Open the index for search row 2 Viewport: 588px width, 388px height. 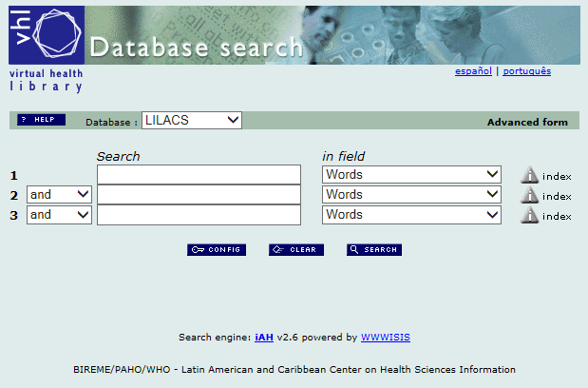click(x=545, y=195)
